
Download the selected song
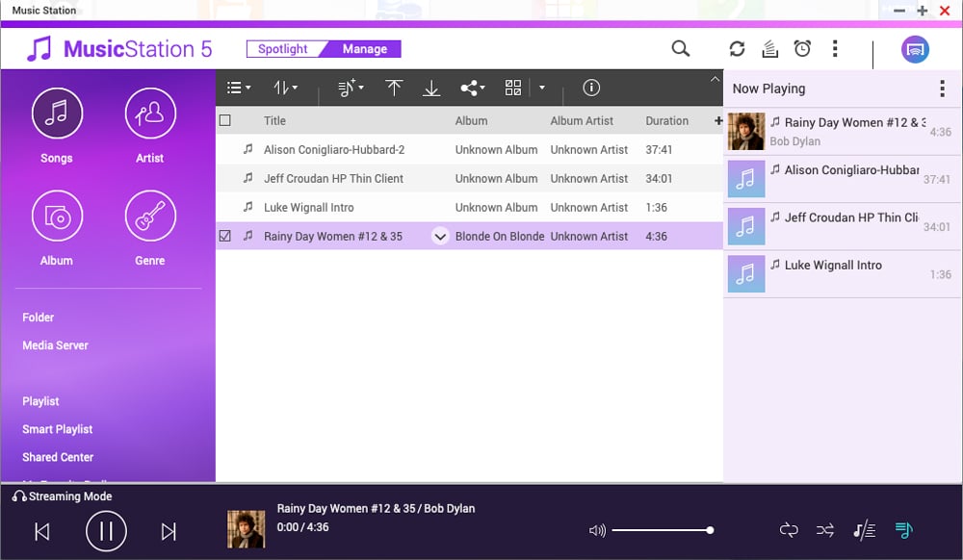tap(431, 88)
